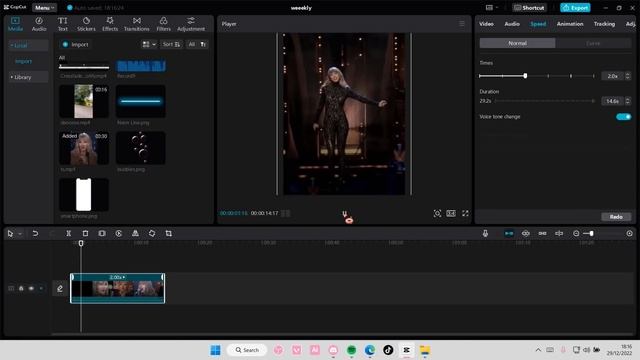Open the Stickers panel
Screen dimensions: 640x360
tap(86, 24)
